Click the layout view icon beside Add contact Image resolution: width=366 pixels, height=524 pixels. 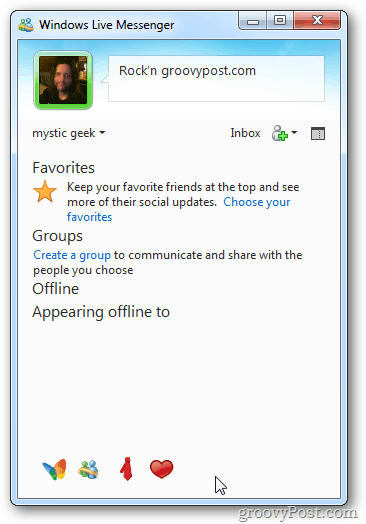[x=318, y=133]
